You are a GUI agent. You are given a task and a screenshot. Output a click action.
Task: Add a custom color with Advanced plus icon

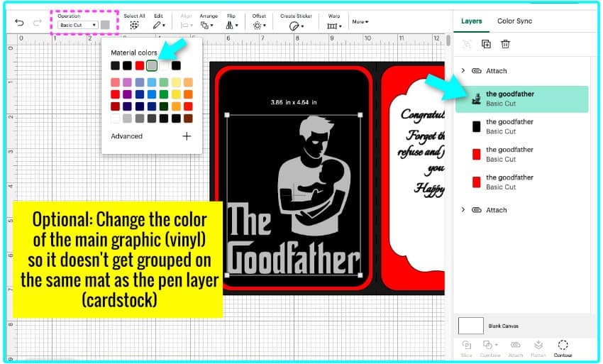pyautogui.click(x=187, y=136)
